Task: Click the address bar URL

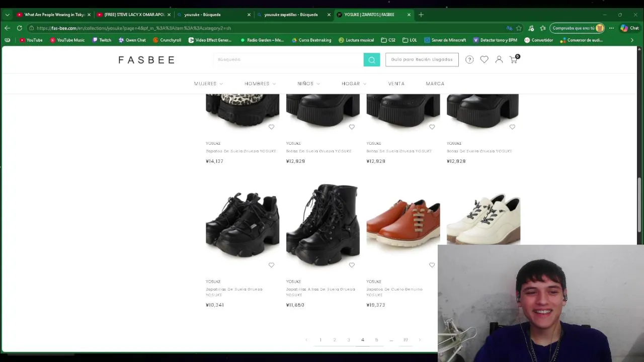Action: pos(133,28)
